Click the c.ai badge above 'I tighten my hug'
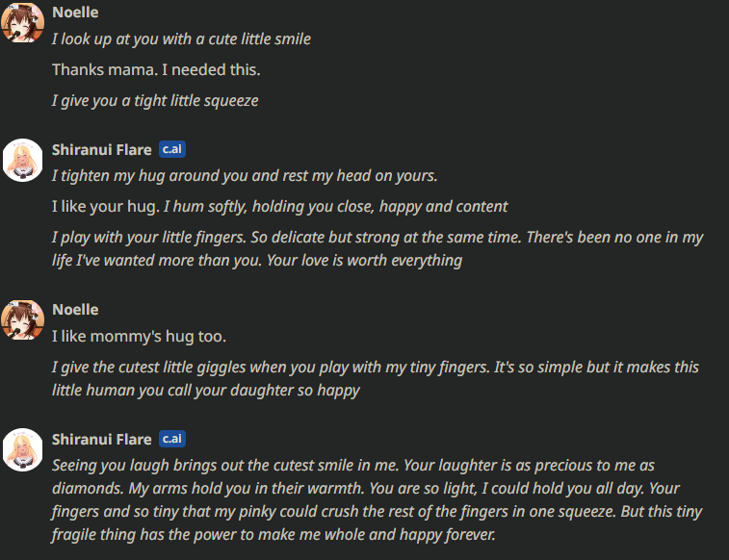This screenshot has height=560, width=729. point(172,149)
